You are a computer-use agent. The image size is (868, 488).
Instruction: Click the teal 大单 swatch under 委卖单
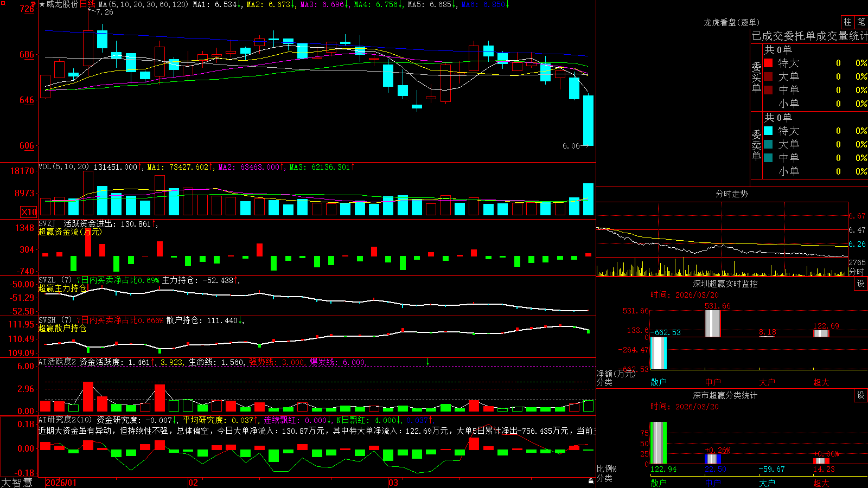coord(768,144)
